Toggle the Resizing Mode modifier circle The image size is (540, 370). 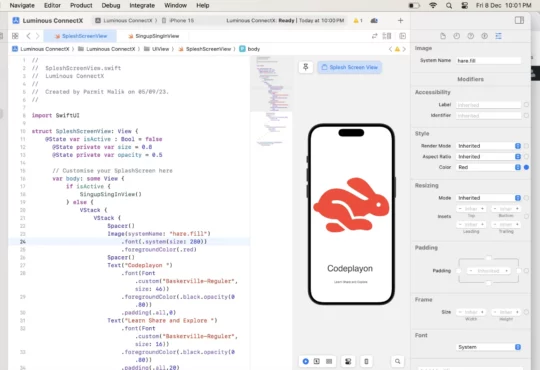tap(526, 198)
